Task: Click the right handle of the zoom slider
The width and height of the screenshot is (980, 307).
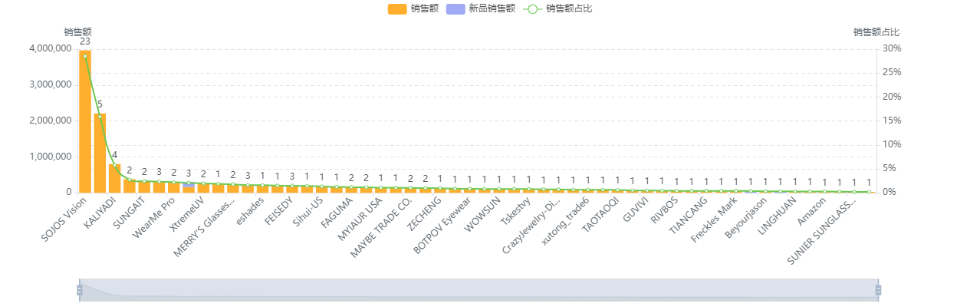Action: coord(878,290)
